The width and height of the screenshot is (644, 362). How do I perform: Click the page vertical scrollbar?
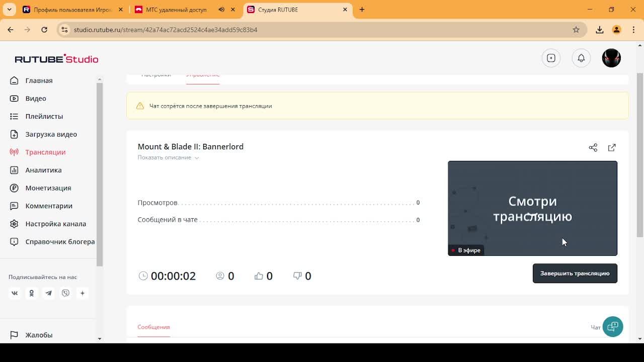(640, 156)
